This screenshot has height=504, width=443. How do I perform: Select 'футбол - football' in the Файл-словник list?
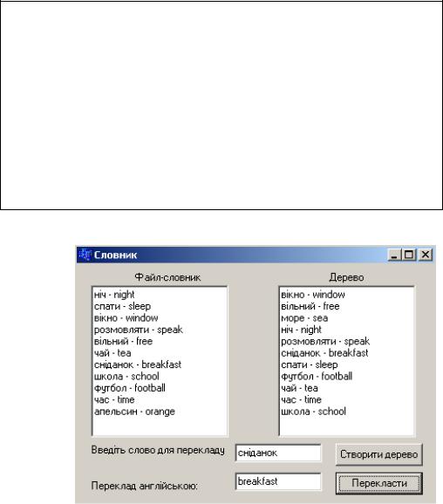[x=130, y=388]
